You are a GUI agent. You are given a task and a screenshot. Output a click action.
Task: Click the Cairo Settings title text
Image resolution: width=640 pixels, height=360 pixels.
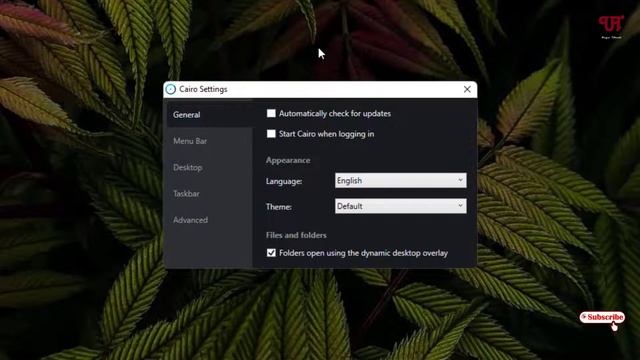(203, 89)
